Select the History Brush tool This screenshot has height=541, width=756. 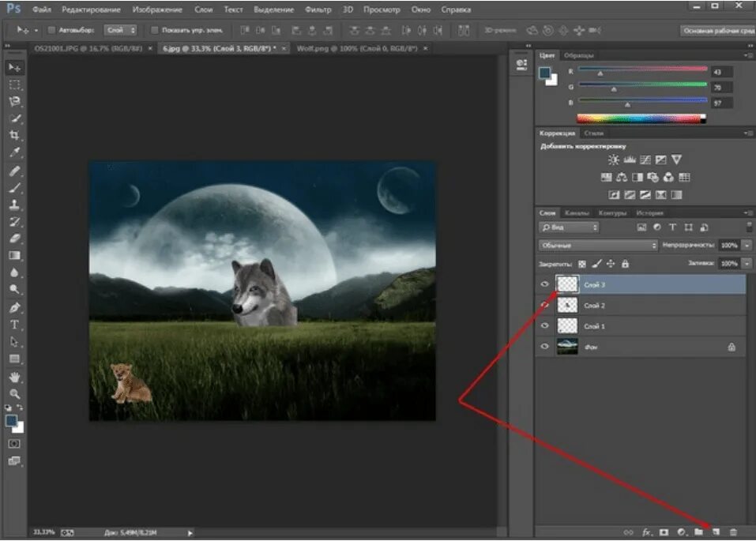(14, 222)
